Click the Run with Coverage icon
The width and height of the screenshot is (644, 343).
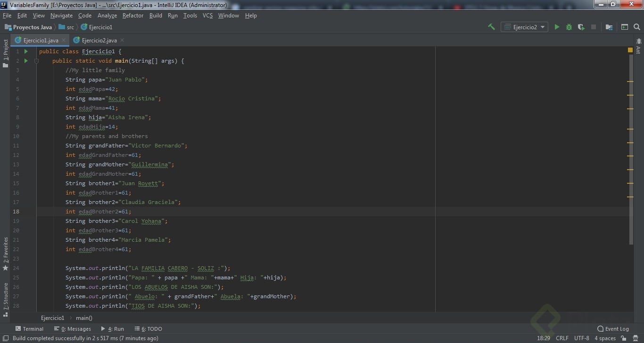[581, 27]
